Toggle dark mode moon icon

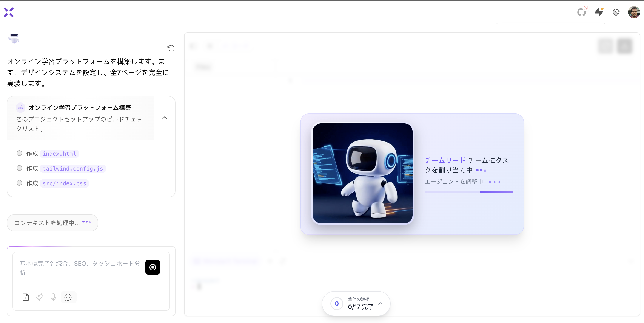616,12
